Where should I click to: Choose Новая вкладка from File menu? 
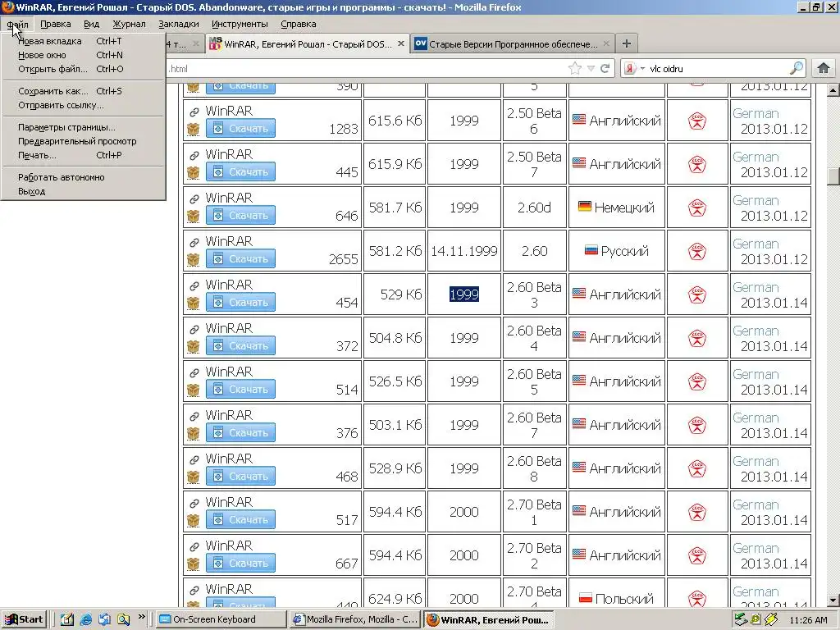pos(83,41)
